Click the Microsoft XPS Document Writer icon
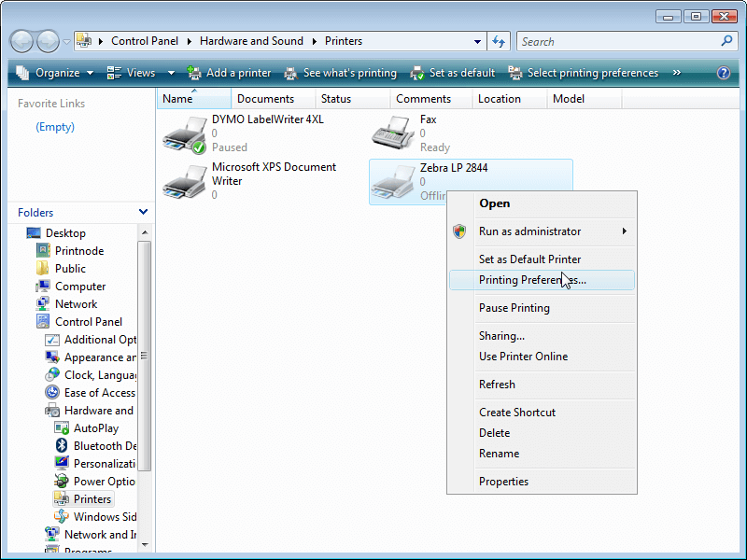The width and height of the screenshot is (747, 560). click(x=184, y=181)
